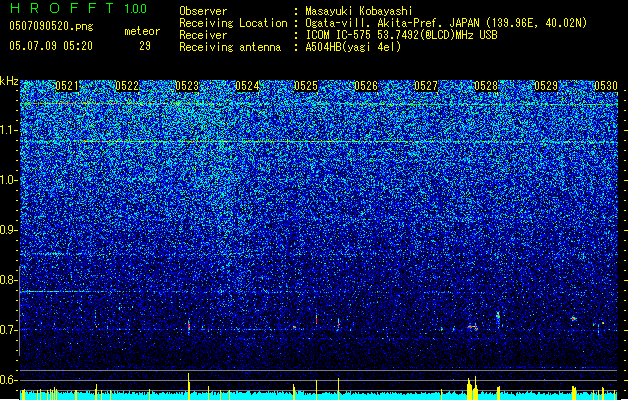Select the file name 0507090520.png

tap(51, 26)
